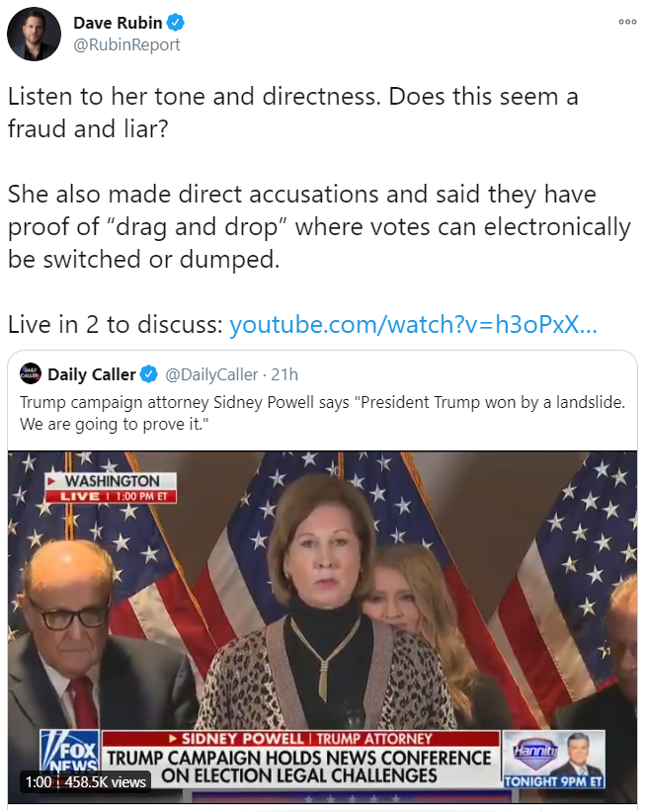Open the quoted tweet via 21h timestamp
Screen dimensions: 648x812
[x=283, y=374]
